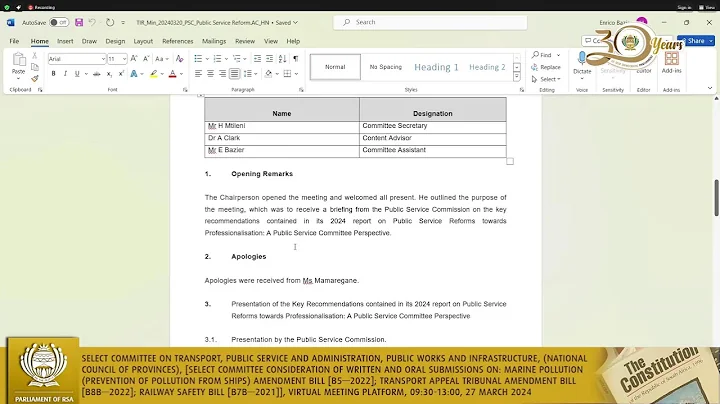Decrease paragraph indent
Screen dimensions: 720x404
(257, 59)
